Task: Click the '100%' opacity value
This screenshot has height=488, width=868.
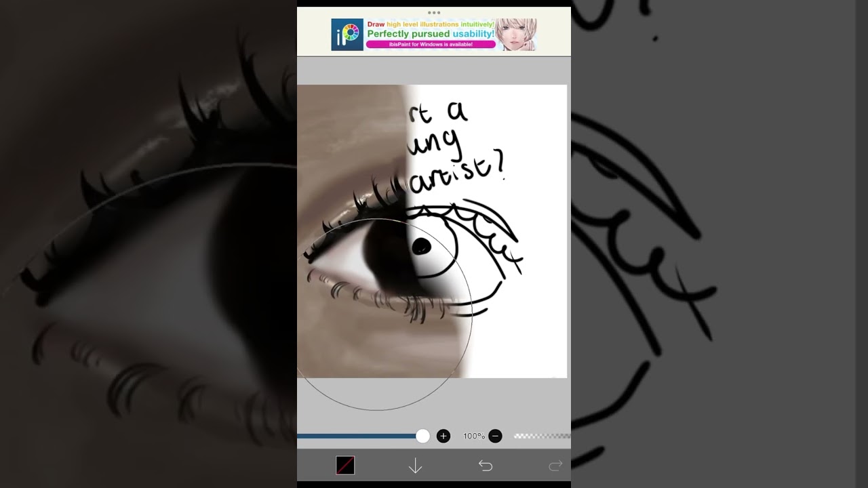Action: click(x=474, y=436)
